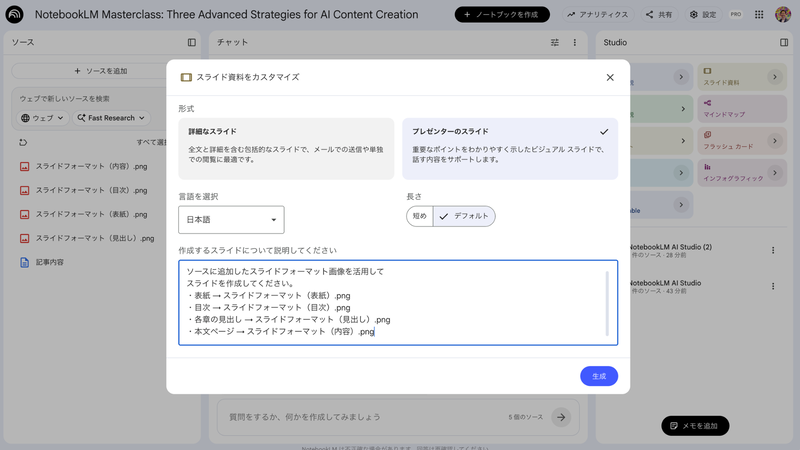Click the send arrow button in chat

[x=561, y=417]
